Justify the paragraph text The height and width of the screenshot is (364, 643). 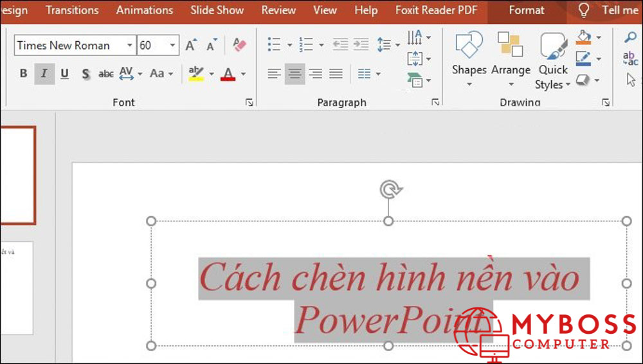point(336,74)
